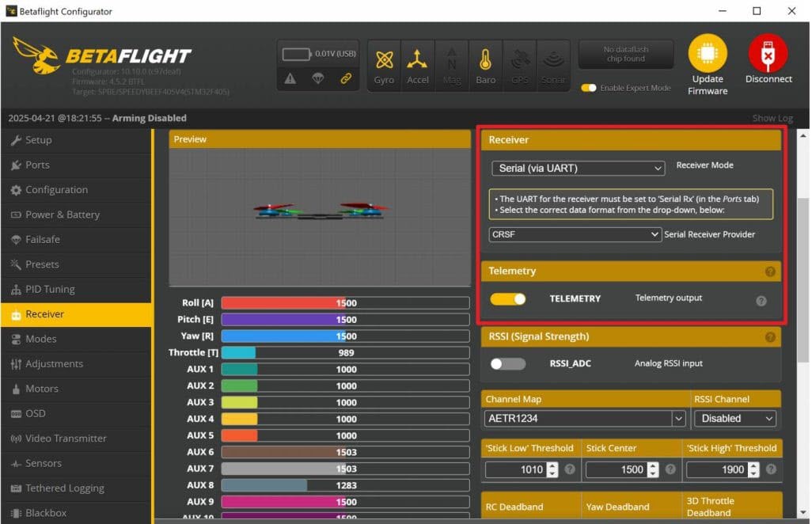Viewport: 812px width, 524px height.
Task: Click the Update Firmware chip icon
Action: 708,53
